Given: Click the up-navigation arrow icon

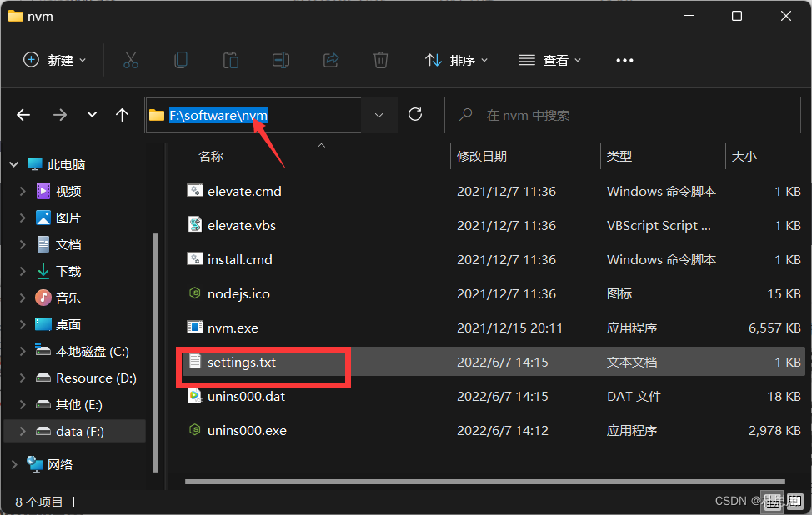Looking at the screenshot, I should (x=122, y=115).
